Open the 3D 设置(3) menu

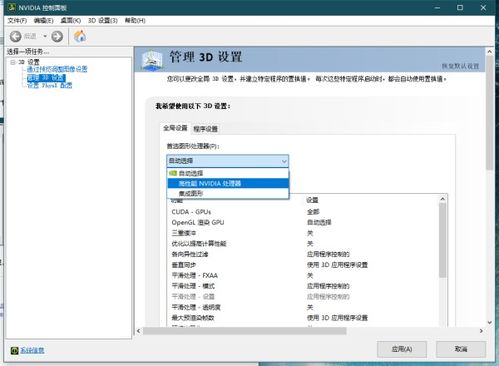pos(103,21)
